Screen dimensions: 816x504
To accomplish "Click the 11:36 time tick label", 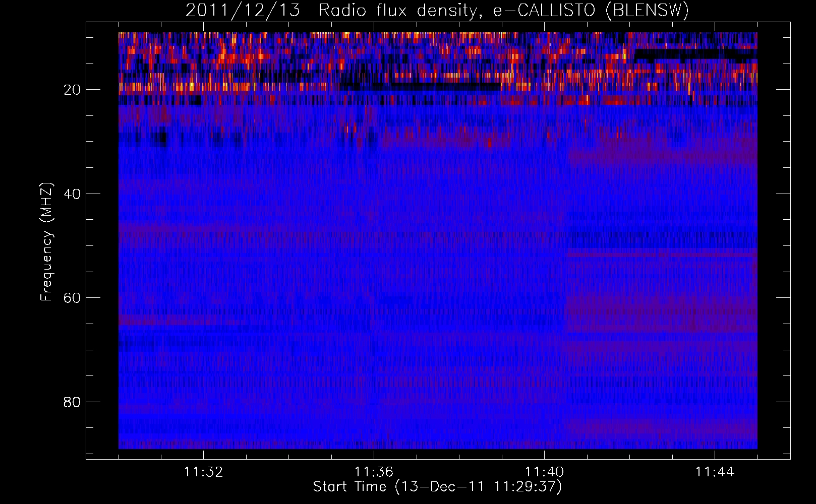I will (x=374, y=472).
